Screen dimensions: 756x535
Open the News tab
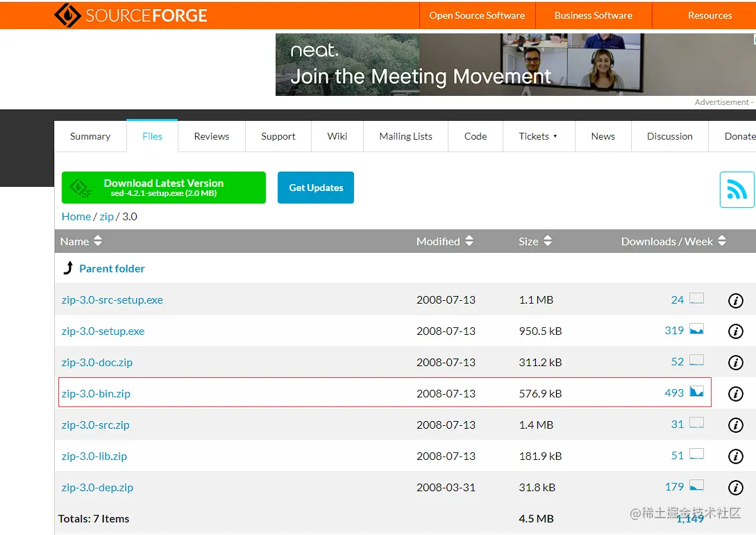(x=603, y=136)
